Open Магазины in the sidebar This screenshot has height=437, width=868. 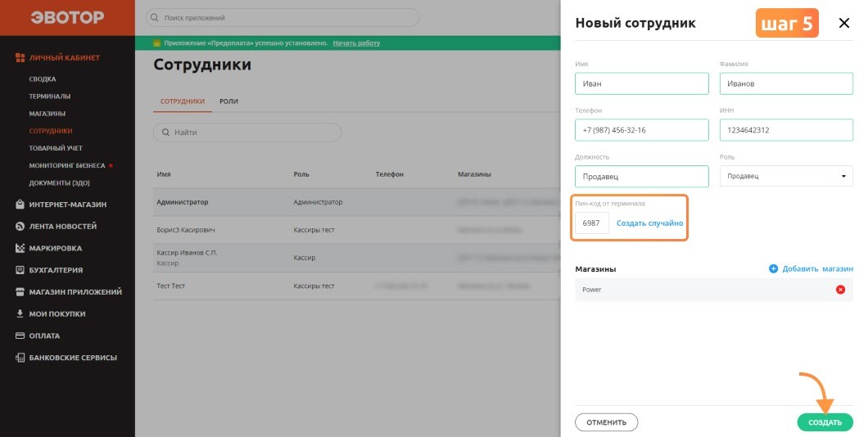coord(47,114)
